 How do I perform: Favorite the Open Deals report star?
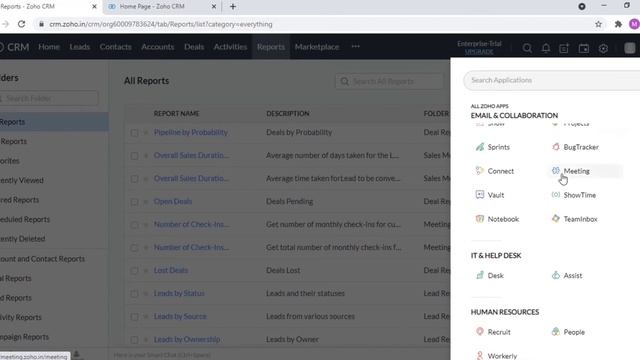146,202
